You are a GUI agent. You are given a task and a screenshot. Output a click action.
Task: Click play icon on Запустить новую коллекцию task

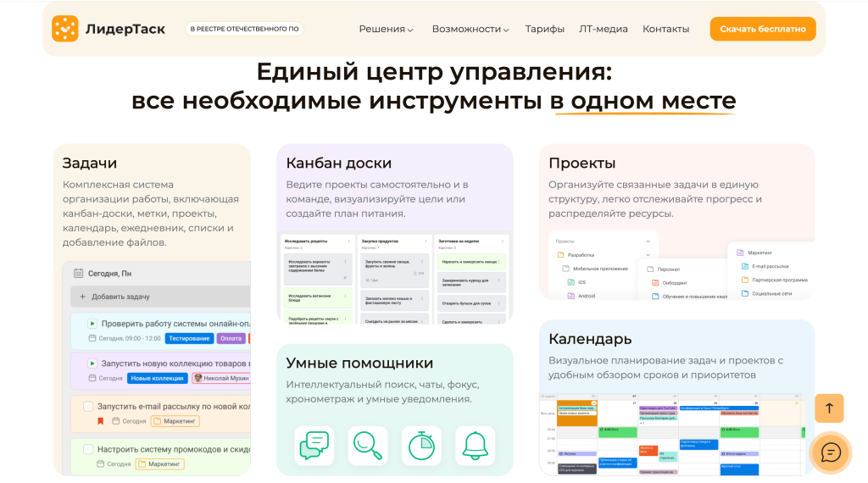coord(92,364)
